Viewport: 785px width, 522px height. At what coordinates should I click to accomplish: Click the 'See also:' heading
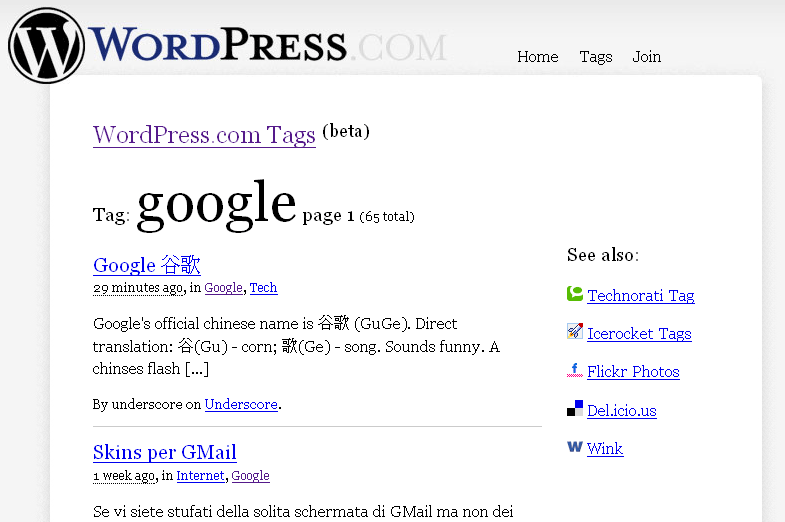coord(603,255)
